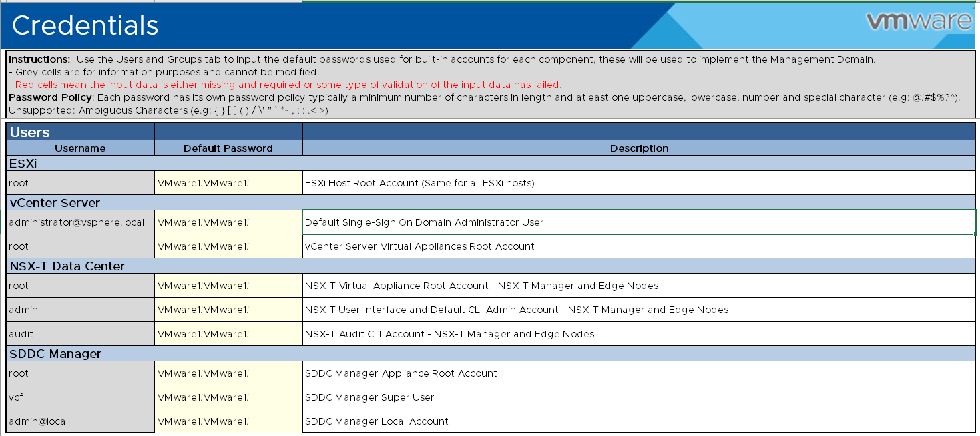Viewport: 980px width, 436px height.
Task: Select the vcf username cell
Action: [x=80, y=397]
